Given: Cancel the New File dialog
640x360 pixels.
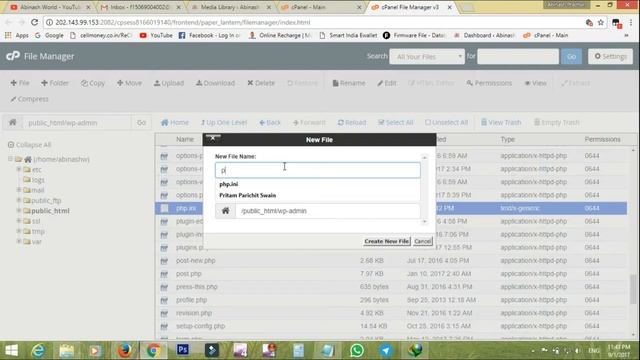Looking at the screenshot, I should (x=422, y=241).
